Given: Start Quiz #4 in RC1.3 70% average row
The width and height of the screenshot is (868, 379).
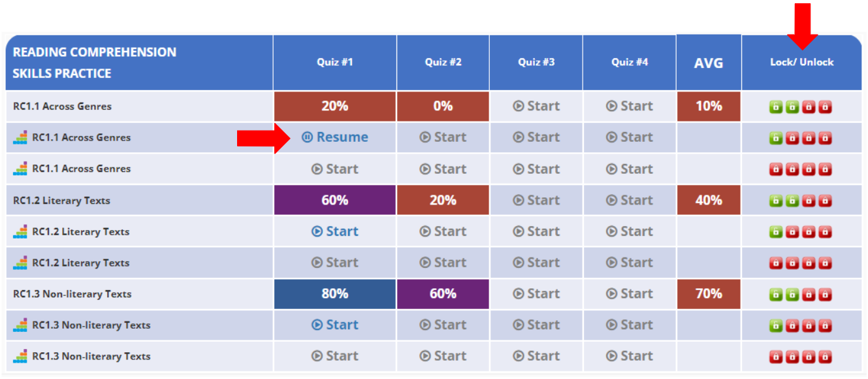Looking at the screenshot, I should 630,293.
